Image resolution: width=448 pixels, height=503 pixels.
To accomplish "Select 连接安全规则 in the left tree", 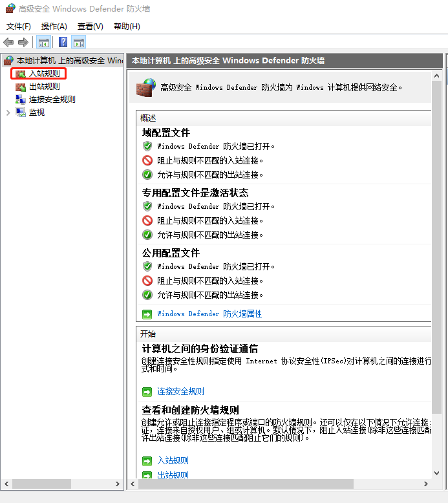I will click(52, 100).
